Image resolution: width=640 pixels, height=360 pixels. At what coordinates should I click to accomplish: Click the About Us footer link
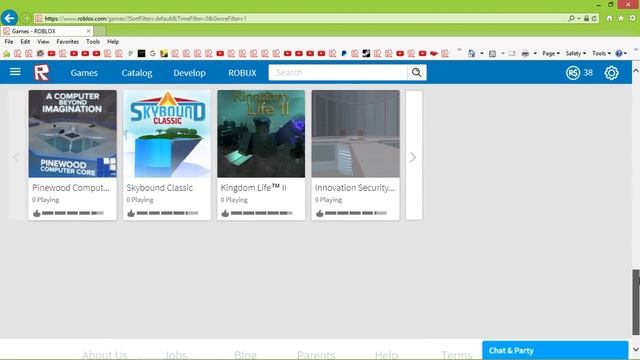(x=105, y=355)
